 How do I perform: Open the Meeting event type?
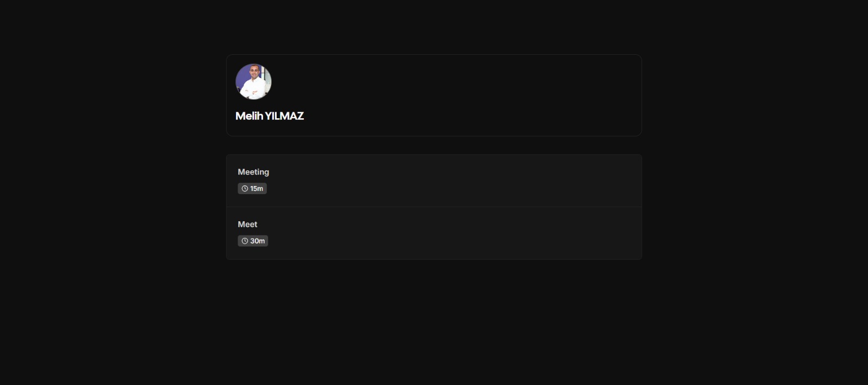pyautogui.click(x=434, y=181)
